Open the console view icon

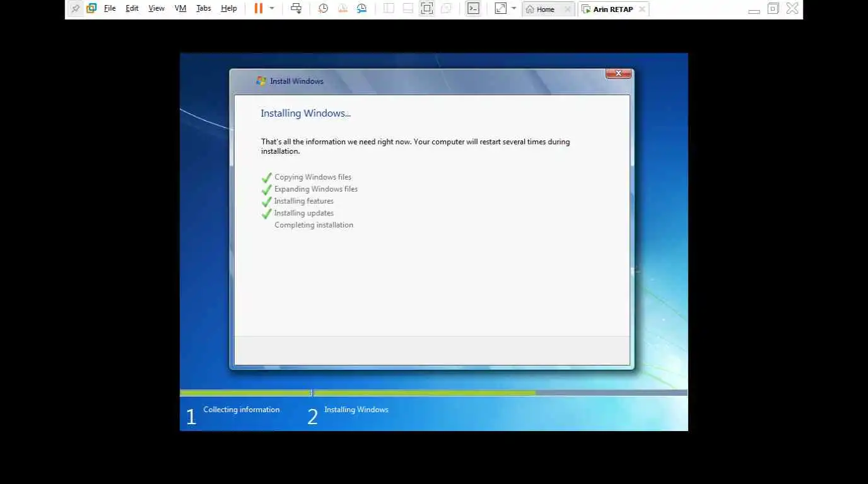coord(473,9)
